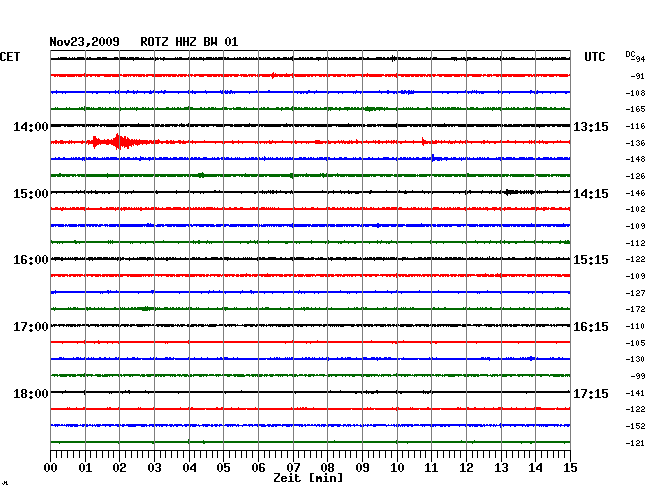Click the DC offset value "-112"

coord(635,243)
